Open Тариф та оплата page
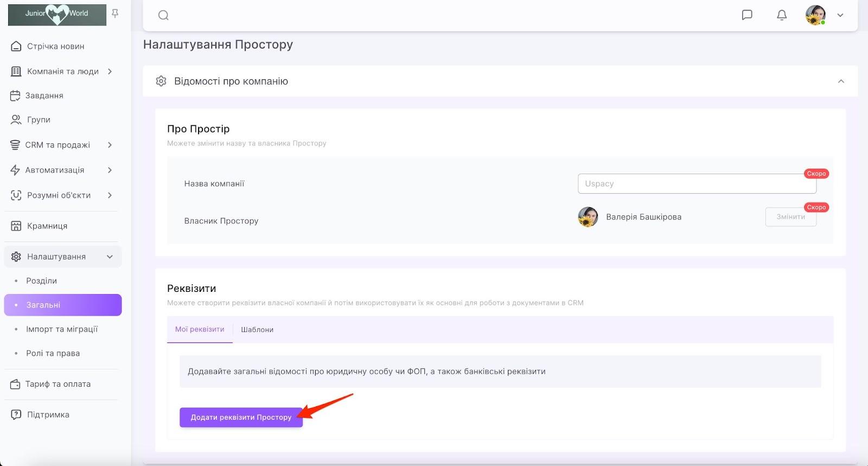The width and height of the screenshot is (868, 466). coord(58,384)
